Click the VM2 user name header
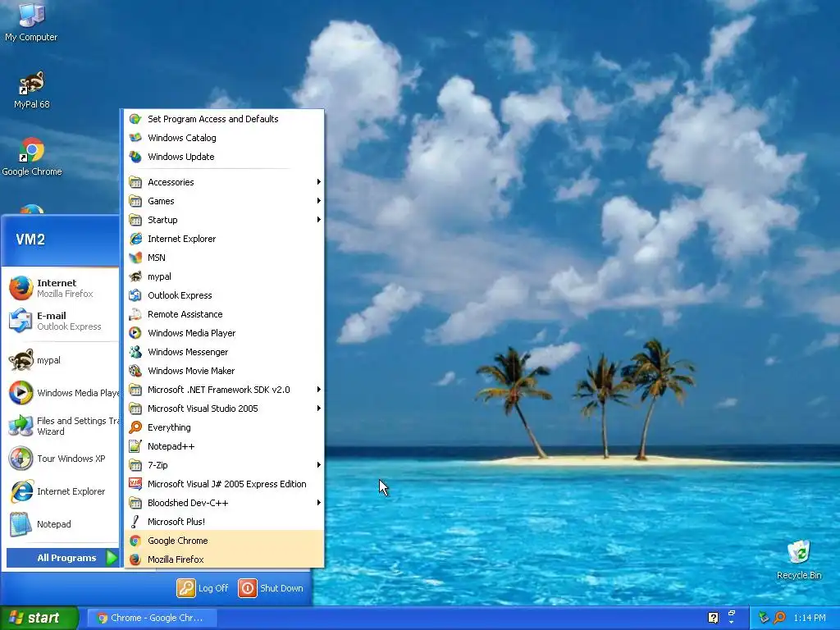 pos(30,240)
